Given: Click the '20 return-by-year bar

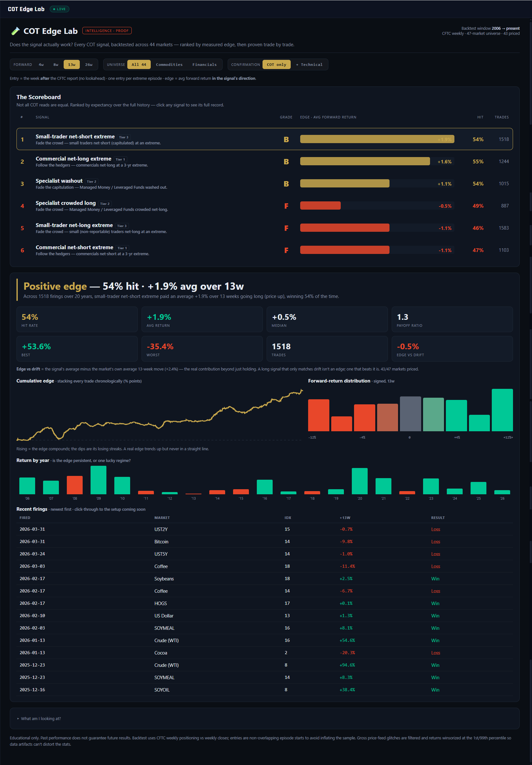Looking at the screenshot, I should [x=359, y=481].
